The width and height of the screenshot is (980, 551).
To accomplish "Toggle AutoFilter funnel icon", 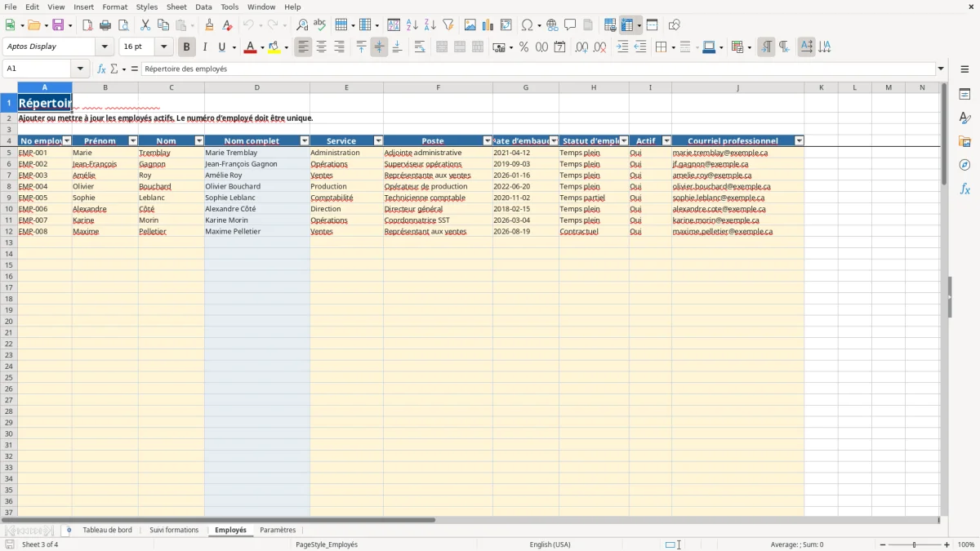I will (x=448, y=25).
